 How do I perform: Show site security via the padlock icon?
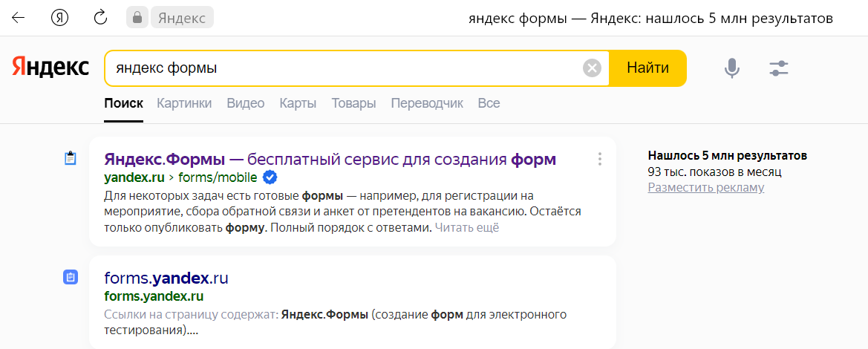pyautogui.click(x=137, y=18)
